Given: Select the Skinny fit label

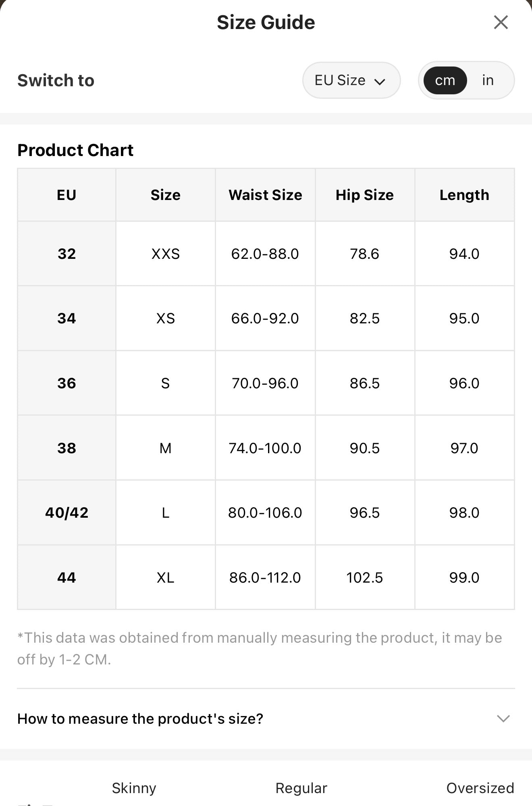Looking at the screenshot, I should (x=134, y=788).
